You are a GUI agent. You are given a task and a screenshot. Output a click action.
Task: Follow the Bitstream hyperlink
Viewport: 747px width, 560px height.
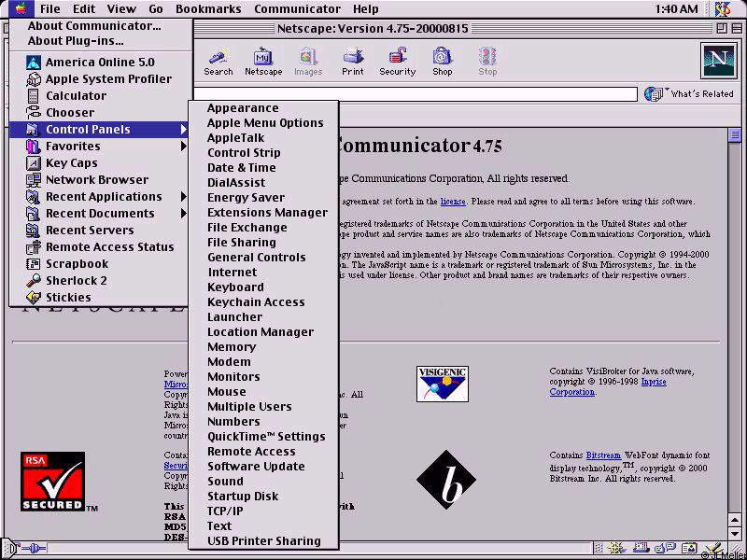603,455
